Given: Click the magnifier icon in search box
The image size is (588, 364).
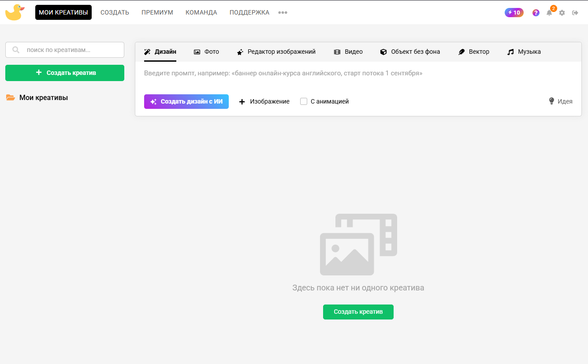Looking at the screenshot, I should tap(16, 50).
